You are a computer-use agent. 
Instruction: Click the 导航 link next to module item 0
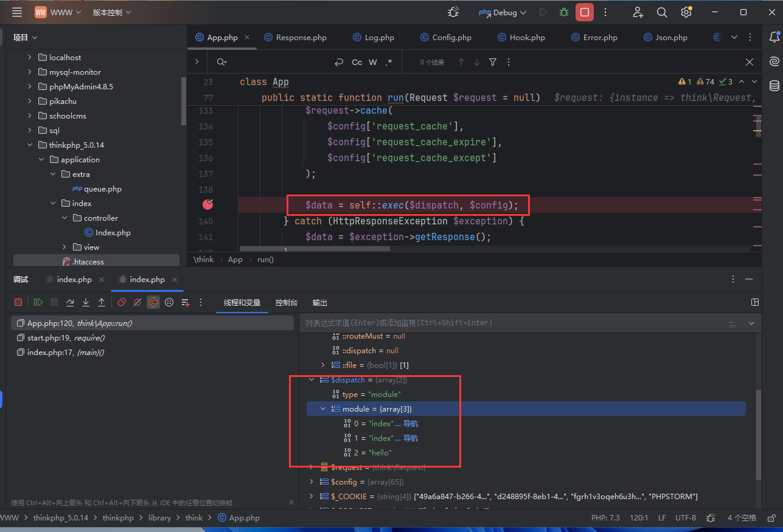tap(411, 423)
